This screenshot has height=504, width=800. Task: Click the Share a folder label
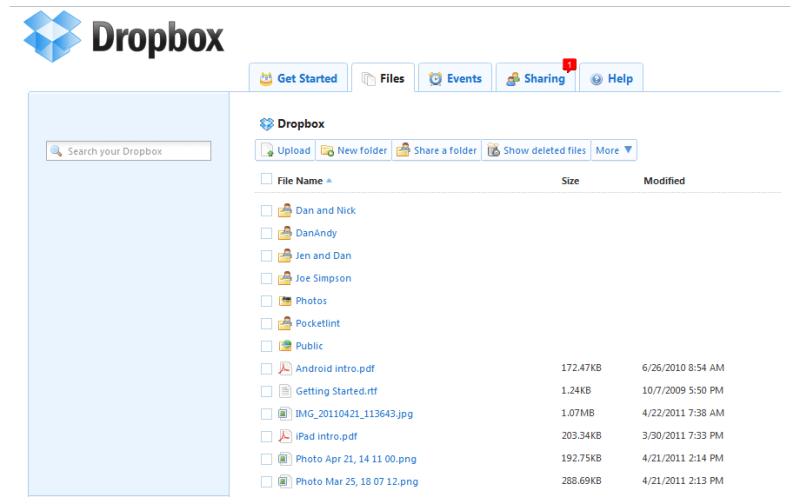(445, 150)
